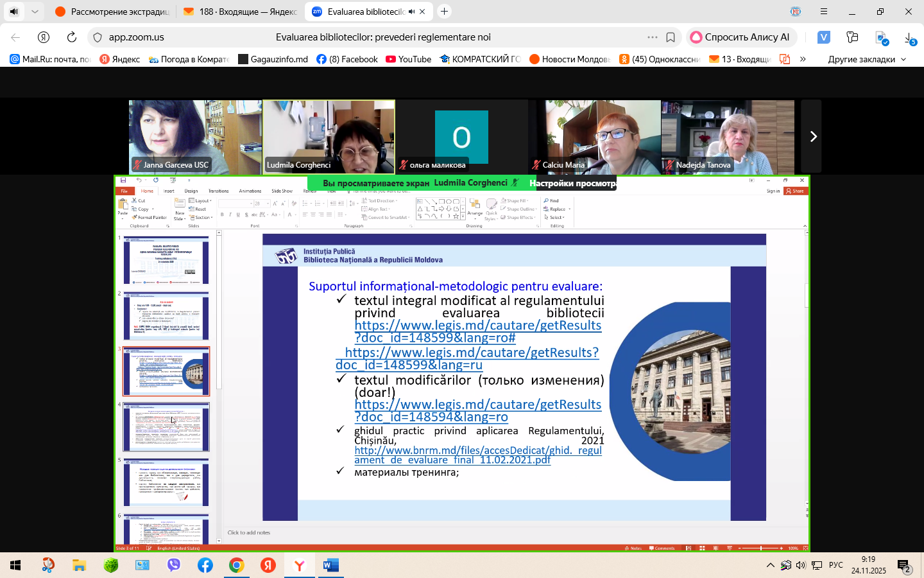Click the Спросить Алису AI button
Viewport: 924px width, 578px height.
pos(740,37)
